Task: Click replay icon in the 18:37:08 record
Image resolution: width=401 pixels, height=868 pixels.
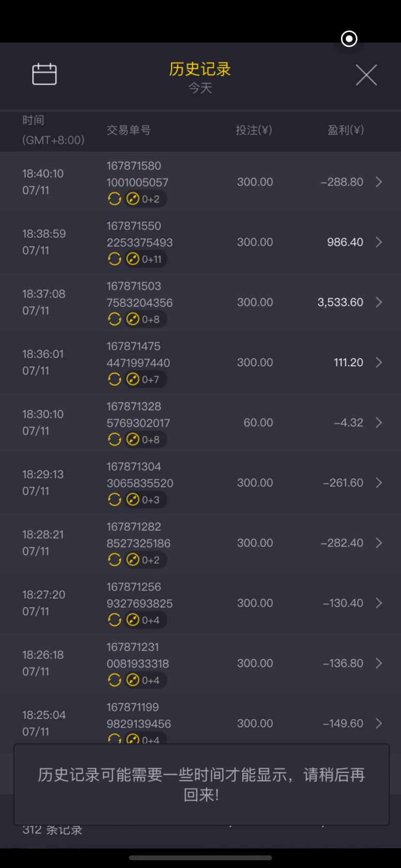Action: (x=114, y=319)
